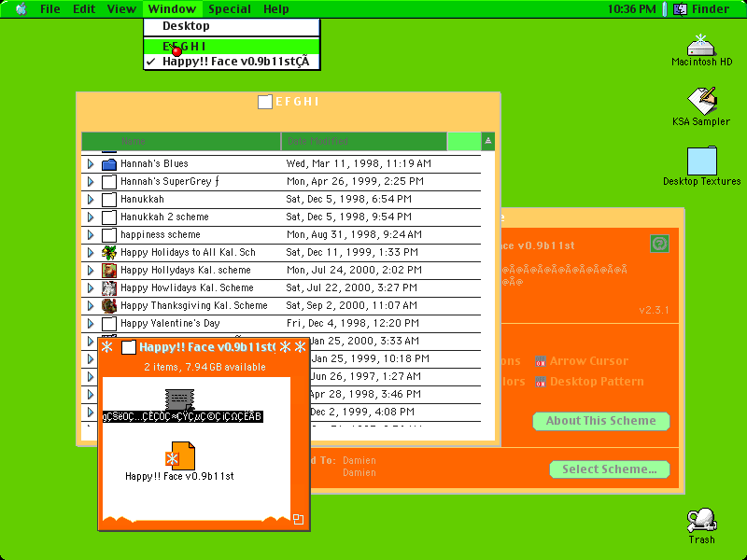Open the View menu
The image size is (747, 560).
[x=121, y=9]
